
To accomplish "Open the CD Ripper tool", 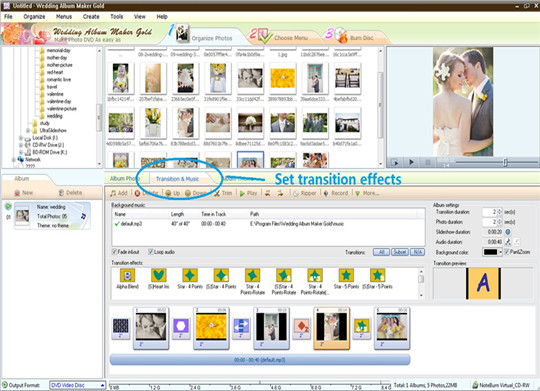I will [304, 193].
